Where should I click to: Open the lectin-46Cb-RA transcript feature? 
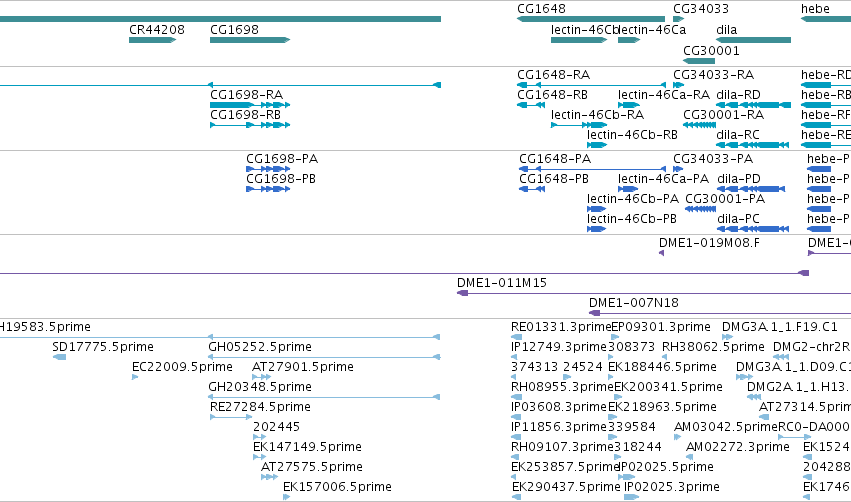pos(579,125)
